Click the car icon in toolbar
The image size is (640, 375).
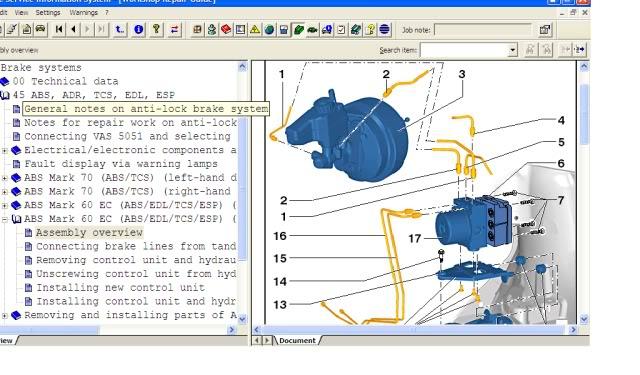40,29
